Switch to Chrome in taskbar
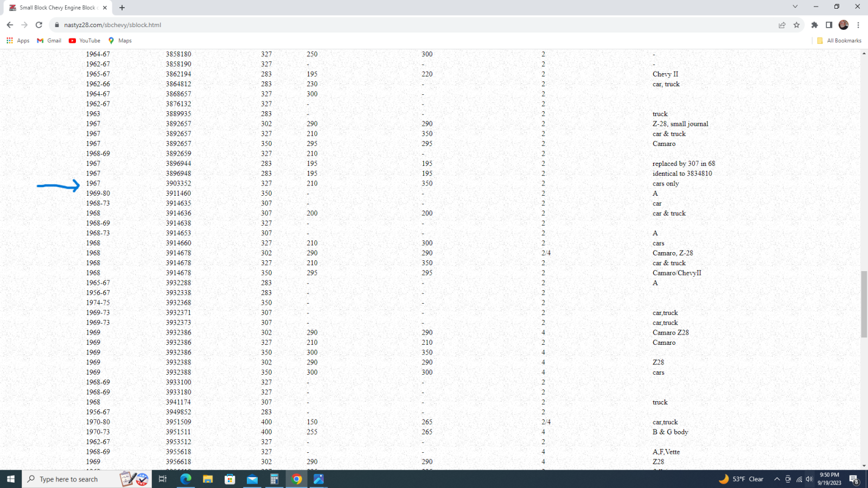868x488 pixels. click(297, 479)
